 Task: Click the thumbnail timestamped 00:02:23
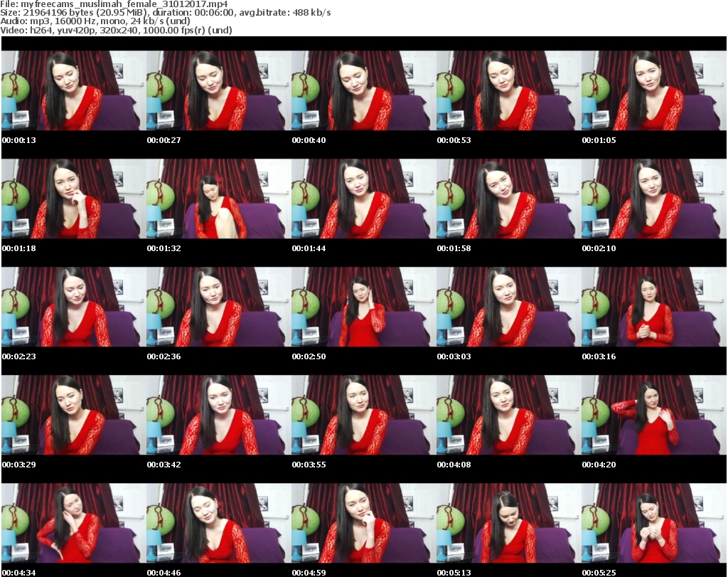pyautogui.click(x=74, y=307)
